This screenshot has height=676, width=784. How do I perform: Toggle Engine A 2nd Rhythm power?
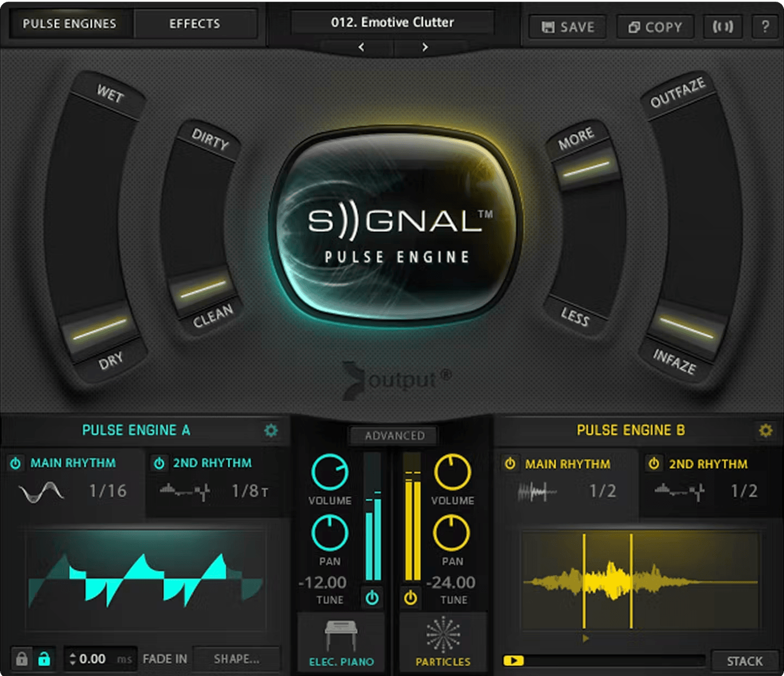(159, 463)
